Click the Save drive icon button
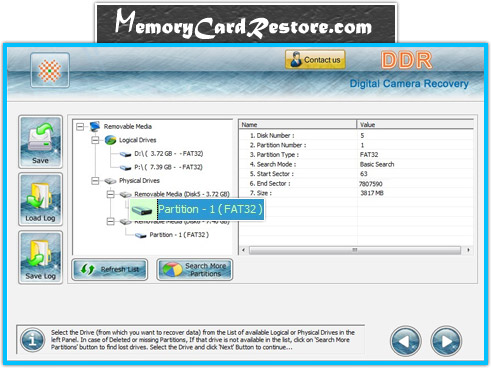 [40, 142]
